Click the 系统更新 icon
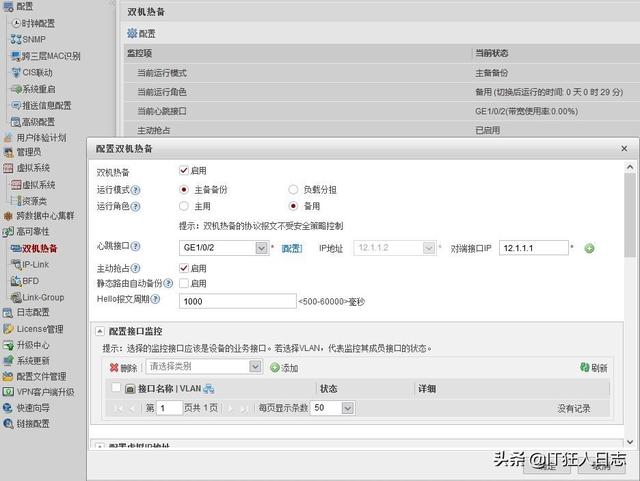Screen dimensions: 640x481 8,361
